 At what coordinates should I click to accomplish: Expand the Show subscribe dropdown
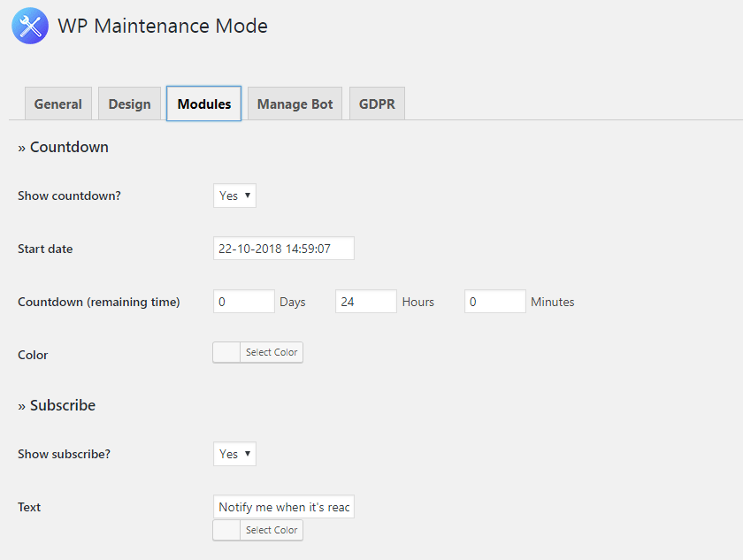234,454
